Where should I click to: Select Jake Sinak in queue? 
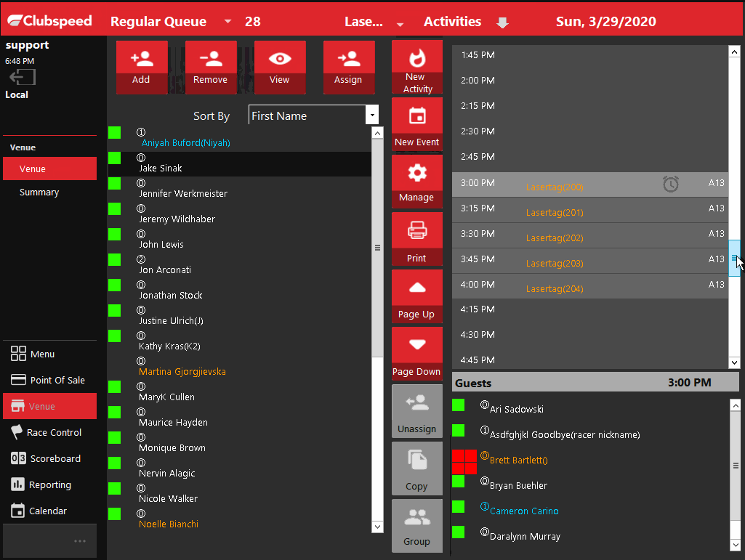[239, 164]
